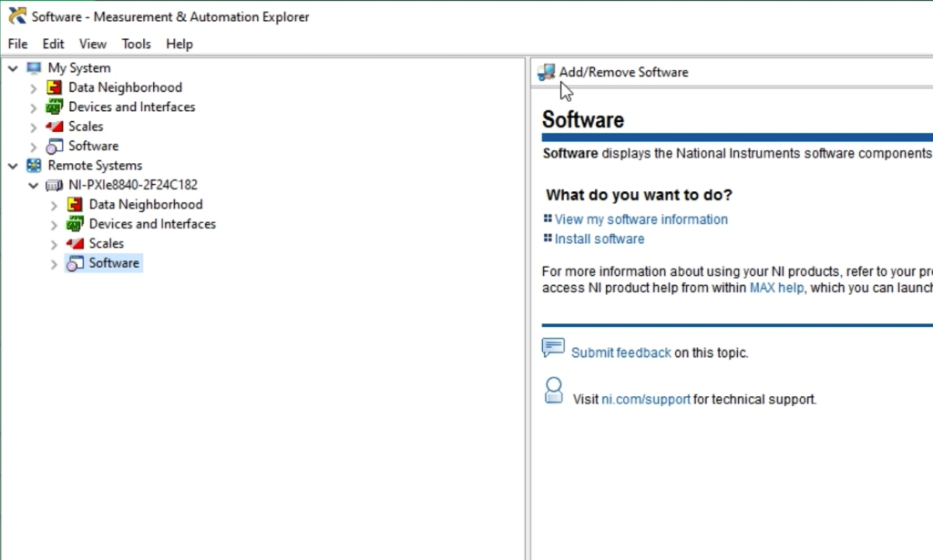Click the Software icon under NI-PXIe8840
The image size is (933, 560).
click(x=75, y=263)
